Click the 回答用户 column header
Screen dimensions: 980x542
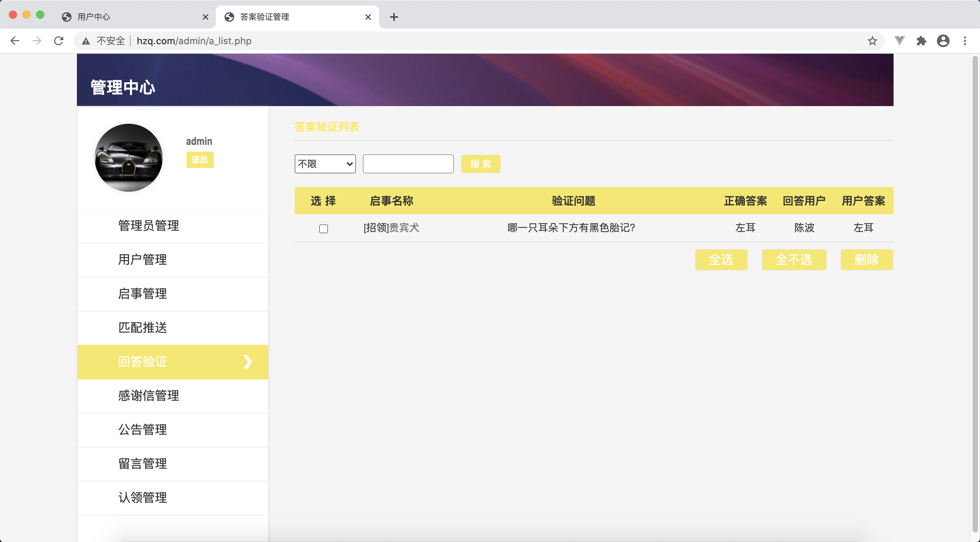(804, 201)
